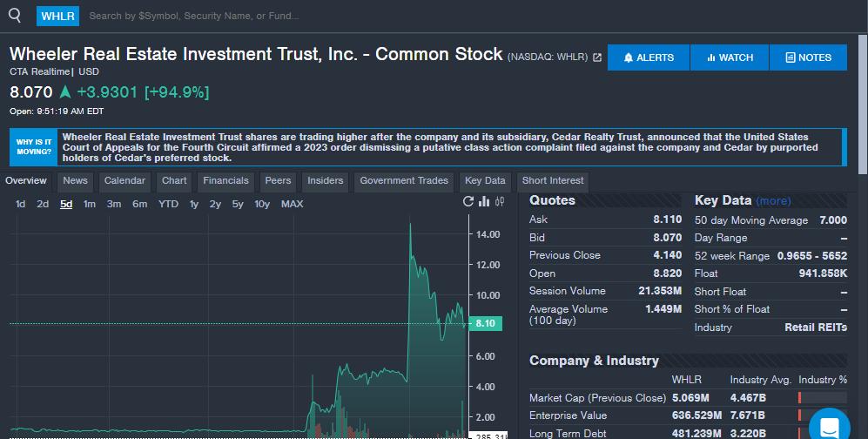Select the YTD chart range
This screenshot has width=868, height=439.
[x=168, y=205]
